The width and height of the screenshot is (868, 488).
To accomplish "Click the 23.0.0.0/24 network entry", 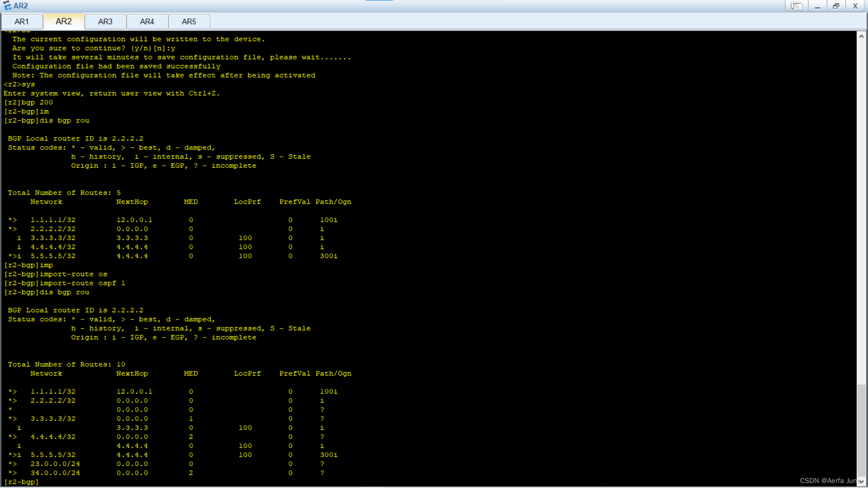I will 55,464.
